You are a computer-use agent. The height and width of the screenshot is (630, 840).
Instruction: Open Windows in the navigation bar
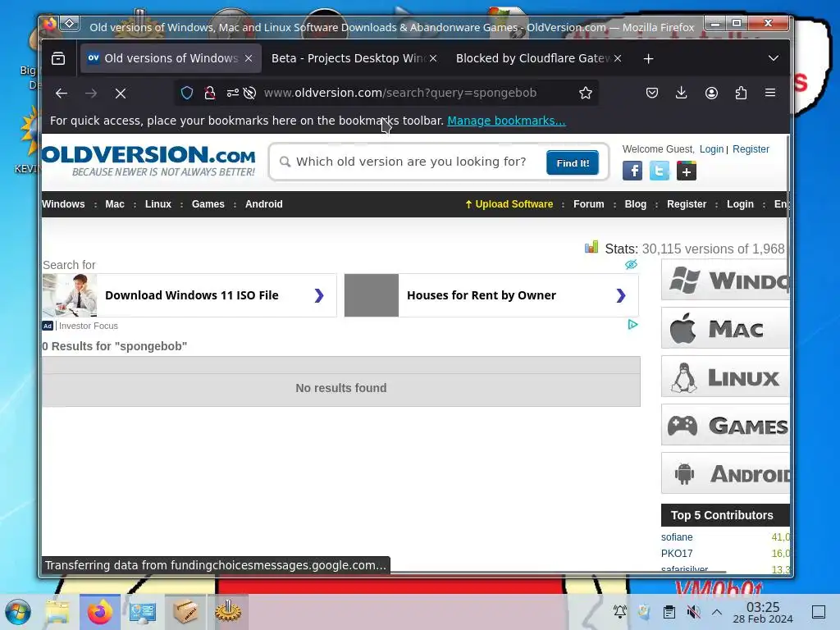(63, 204)
